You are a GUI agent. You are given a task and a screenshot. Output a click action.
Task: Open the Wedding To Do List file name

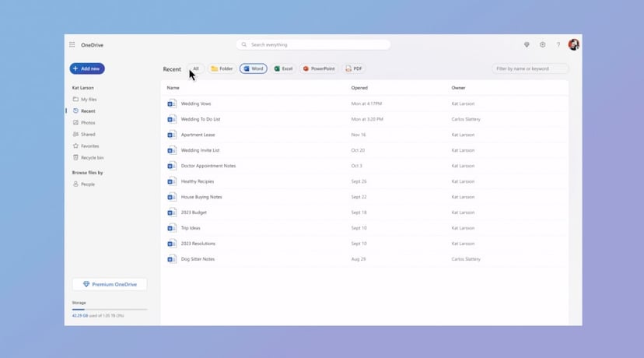(201, 119)
